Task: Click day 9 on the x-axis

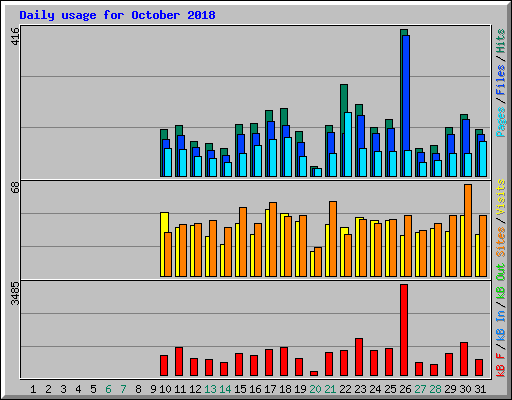Action: click(153, 389)
